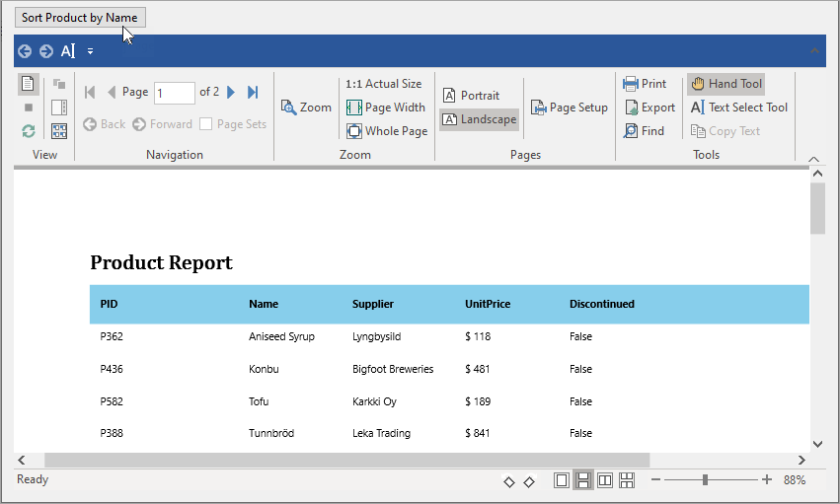The image size is (840, 504).
Task: Collapse the ribbon using chevron below Tools
Action: coord(813,159)
